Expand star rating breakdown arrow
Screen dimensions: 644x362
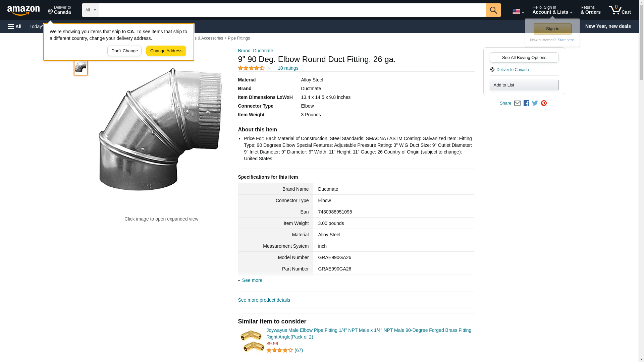point(269,68)
